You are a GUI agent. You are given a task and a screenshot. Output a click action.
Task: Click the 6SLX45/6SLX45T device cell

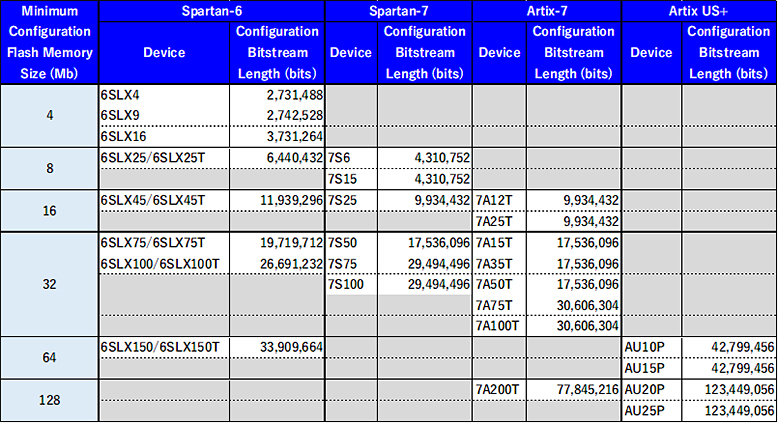164,200
